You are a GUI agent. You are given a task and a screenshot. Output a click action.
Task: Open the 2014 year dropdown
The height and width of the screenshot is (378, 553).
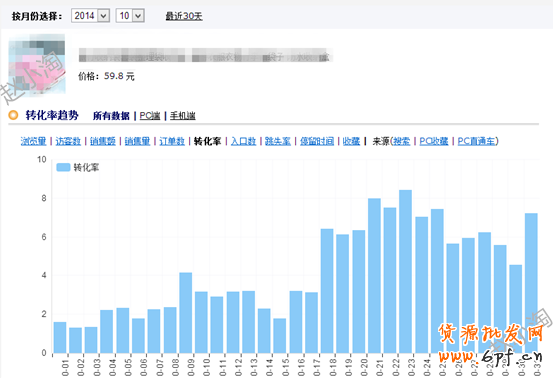[x=90, y=16]
